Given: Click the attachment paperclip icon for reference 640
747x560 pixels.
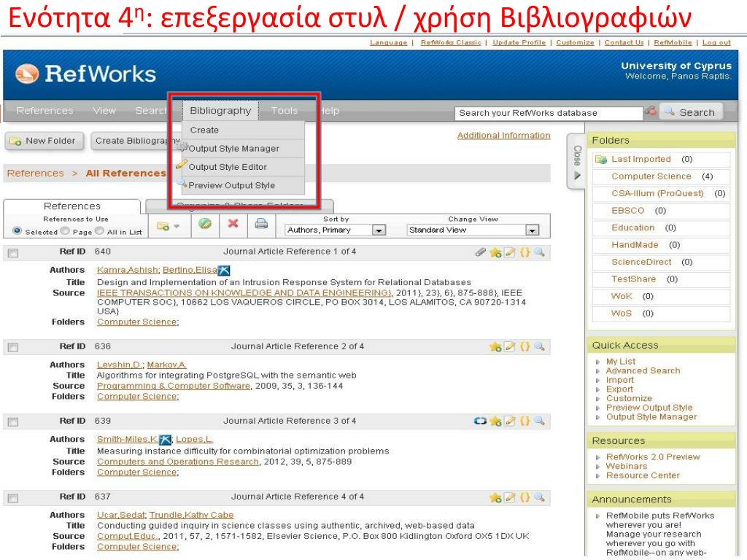Looking at the screenshot, I should pyautogui.click(x=480, y=252).
